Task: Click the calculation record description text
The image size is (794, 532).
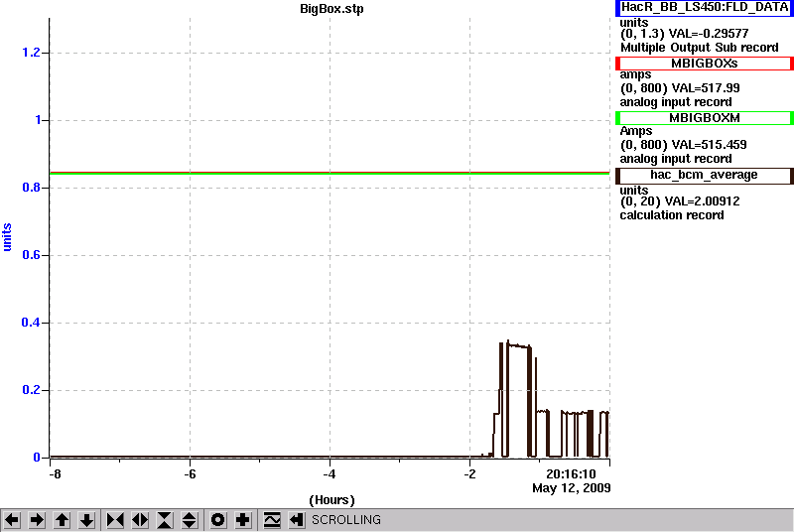Action: point(672,215)
